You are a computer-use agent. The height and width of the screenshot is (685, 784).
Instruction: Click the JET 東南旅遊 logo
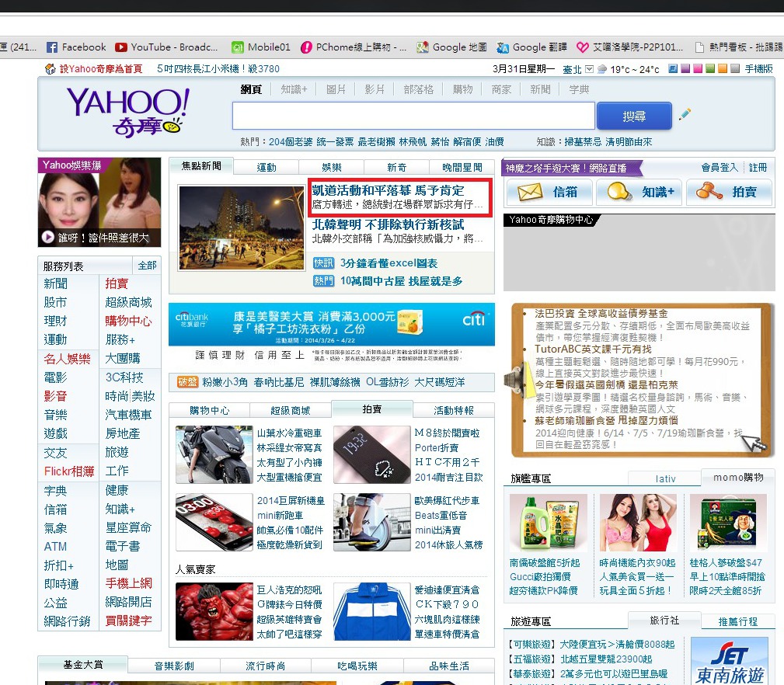coord(730,661)
